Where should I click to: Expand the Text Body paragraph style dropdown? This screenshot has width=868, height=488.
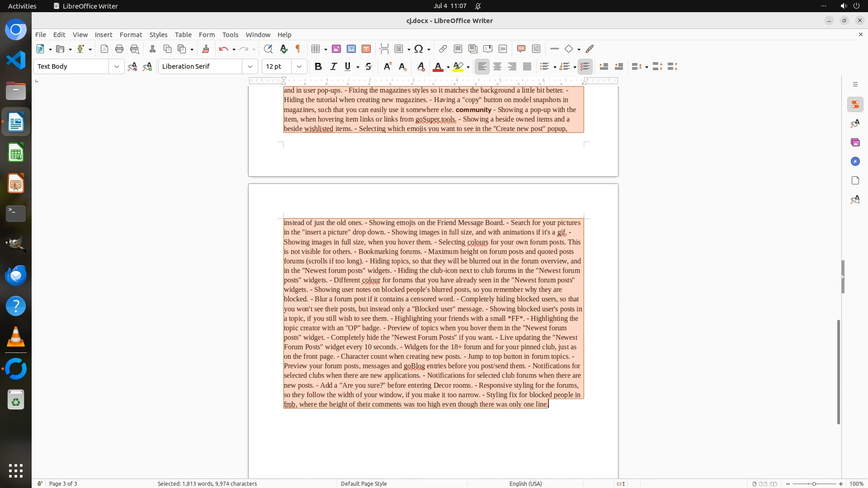click(x=116, y=66)
